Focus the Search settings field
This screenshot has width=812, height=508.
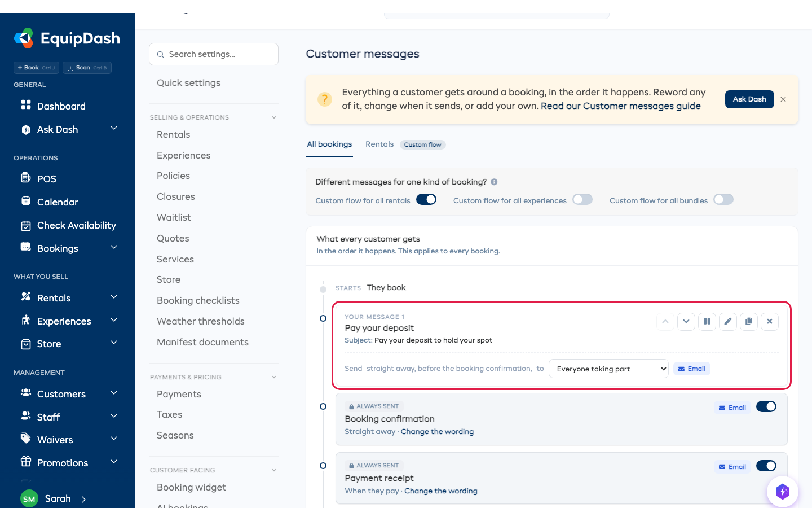pyautogui.click(x=214, y=54)
